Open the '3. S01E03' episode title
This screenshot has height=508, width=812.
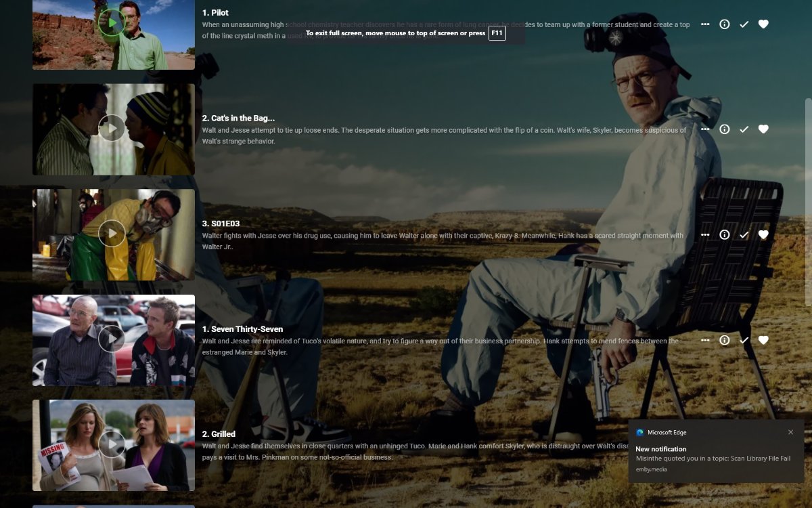tap(221, 224)
